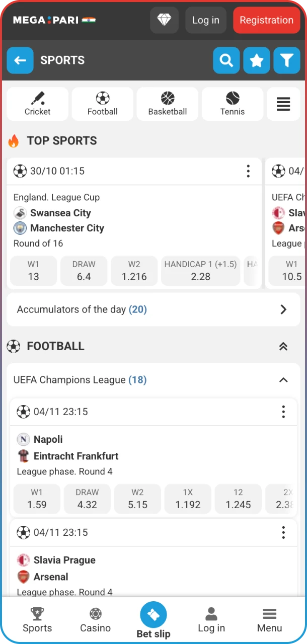Tap the back arrow on the Sports bar
The height and width of the screenshot is (644, 307).
point(20,60)
